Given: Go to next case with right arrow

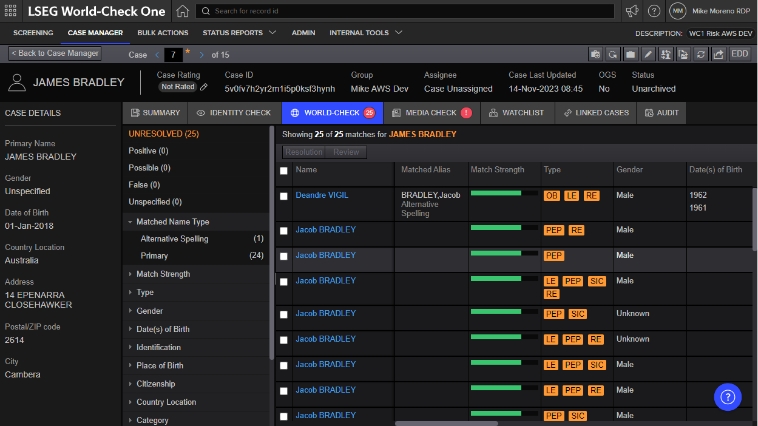Looking at the screenshot, I should (x=201, y=54).
